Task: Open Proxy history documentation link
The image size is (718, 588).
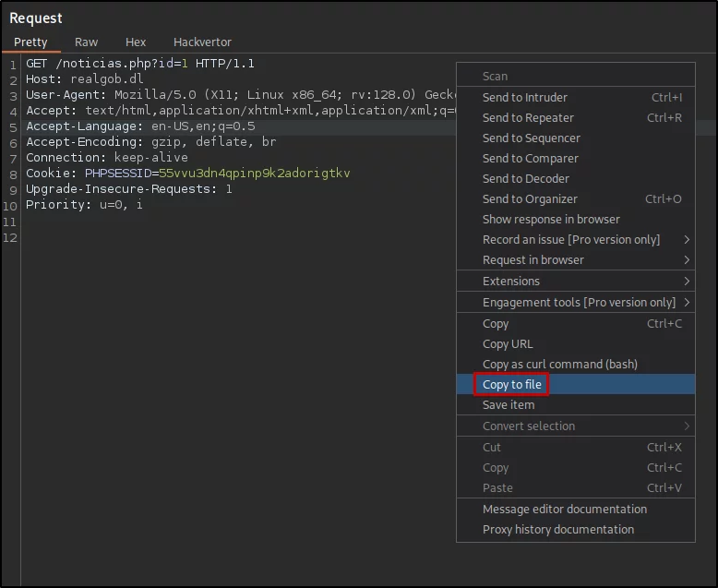Action: 576,529
